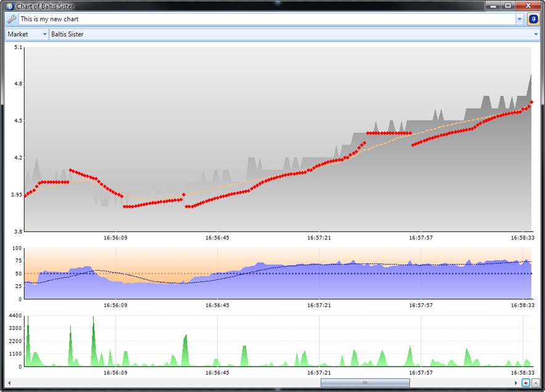Click the 16:58:33 label under volume chart
This screenshot has height=392, width=545.
pos(522,373)
